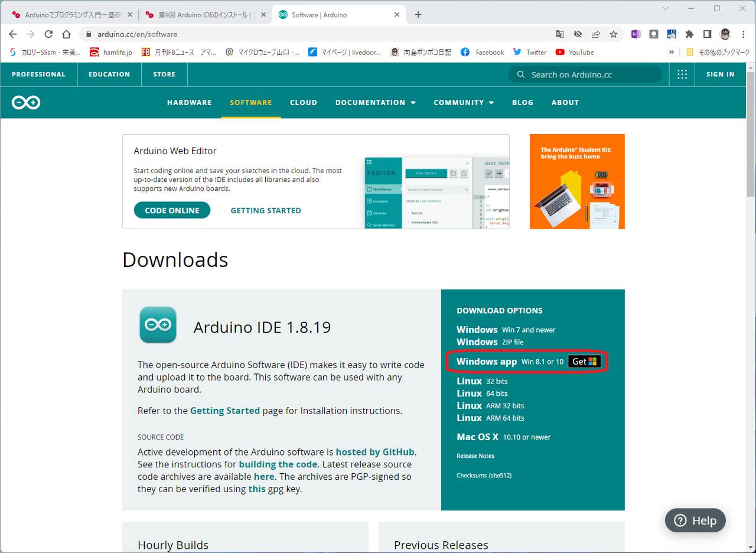Open the hamlife.jp bookmark

pyautogui.click(x=111, y=52)
